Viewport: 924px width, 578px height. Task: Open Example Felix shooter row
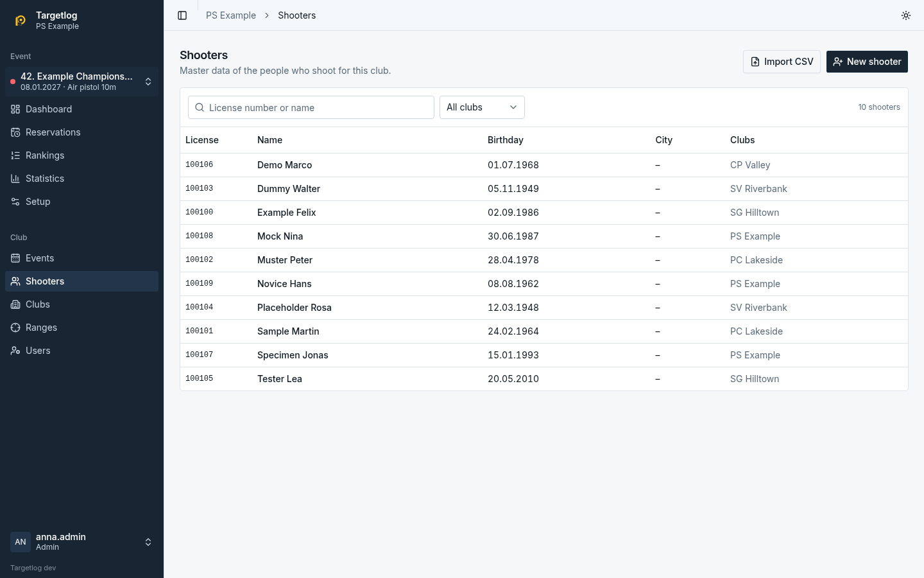(544, 213)
